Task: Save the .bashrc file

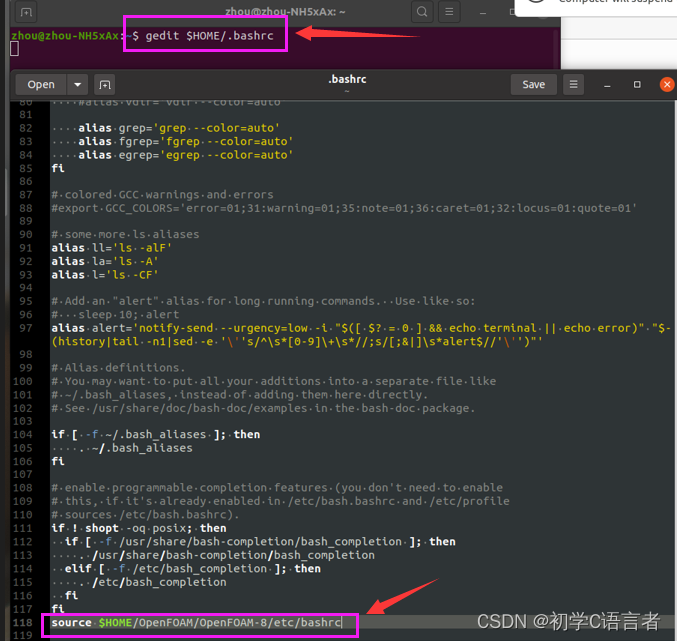Action: tap(534, 84)
